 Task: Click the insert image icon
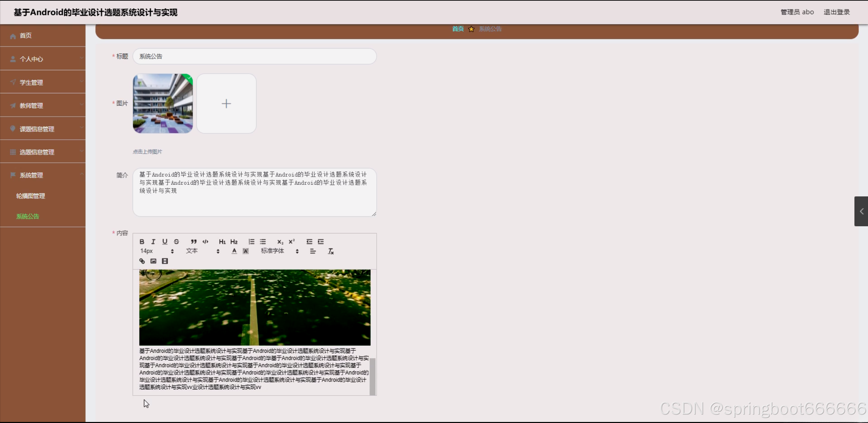pyautogui.click(x=153, y=261)
